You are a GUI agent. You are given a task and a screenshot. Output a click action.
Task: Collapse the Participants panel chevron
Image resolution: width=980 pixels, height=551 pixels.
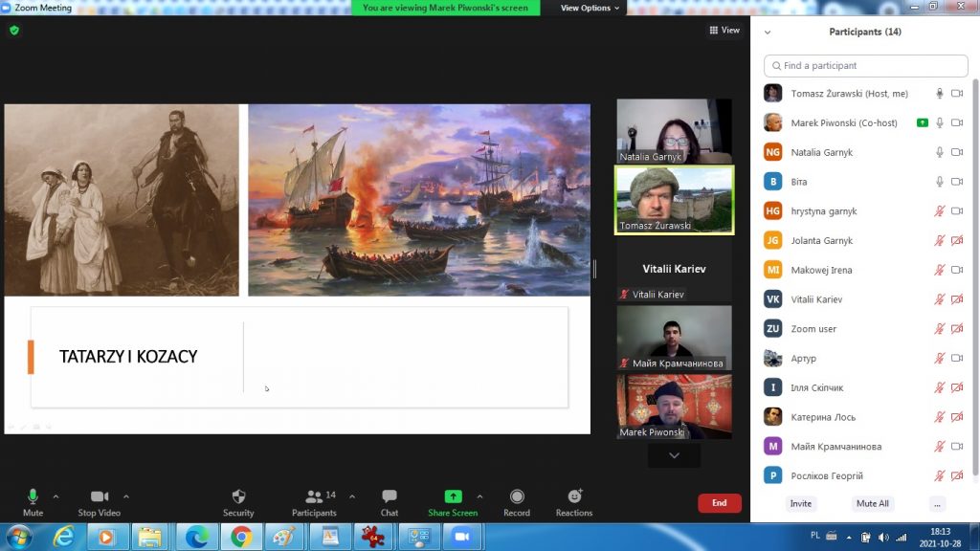coord(768,33)
